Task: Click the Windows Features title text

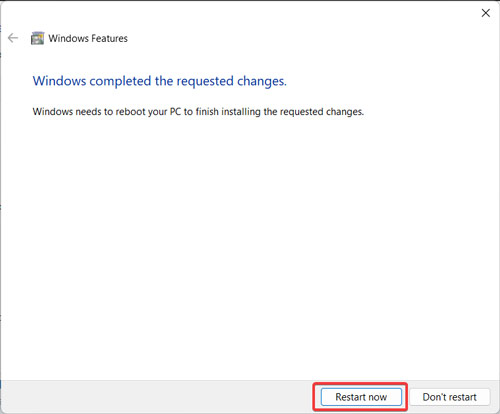Action: pos(88,38)
